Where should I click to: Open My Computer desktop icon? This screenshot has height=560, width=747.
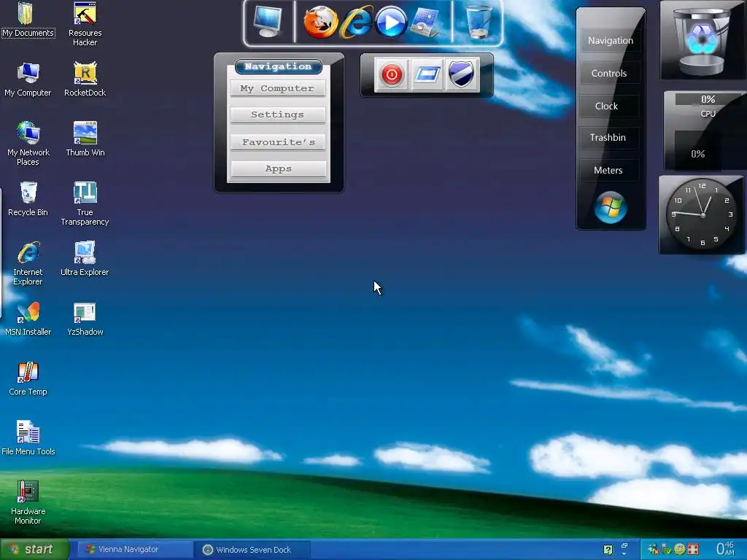tap(28, 79)
